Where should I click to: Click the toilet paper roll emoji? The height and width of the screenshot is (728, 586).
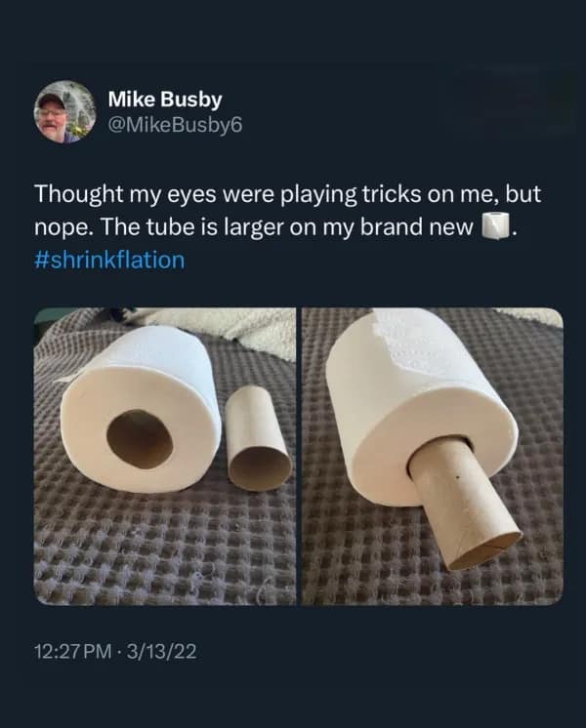(x=497, y=228)
